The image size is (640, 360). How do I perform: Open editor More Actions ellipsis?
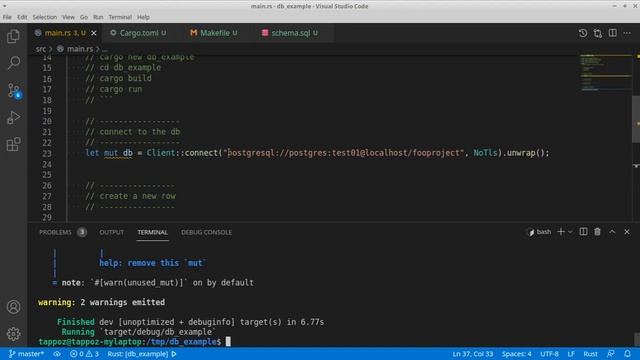coord(627,33)
